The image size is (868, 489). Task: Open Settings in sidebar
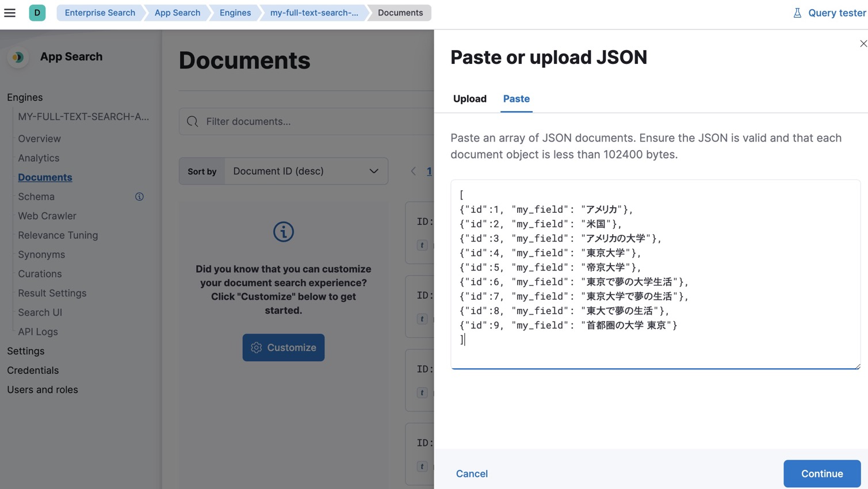(25, 351)
